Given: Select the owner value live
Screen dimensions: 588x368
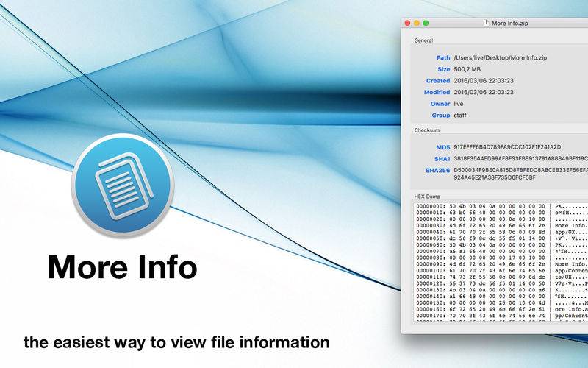Looking at the screenshot, I should point(459,104).
